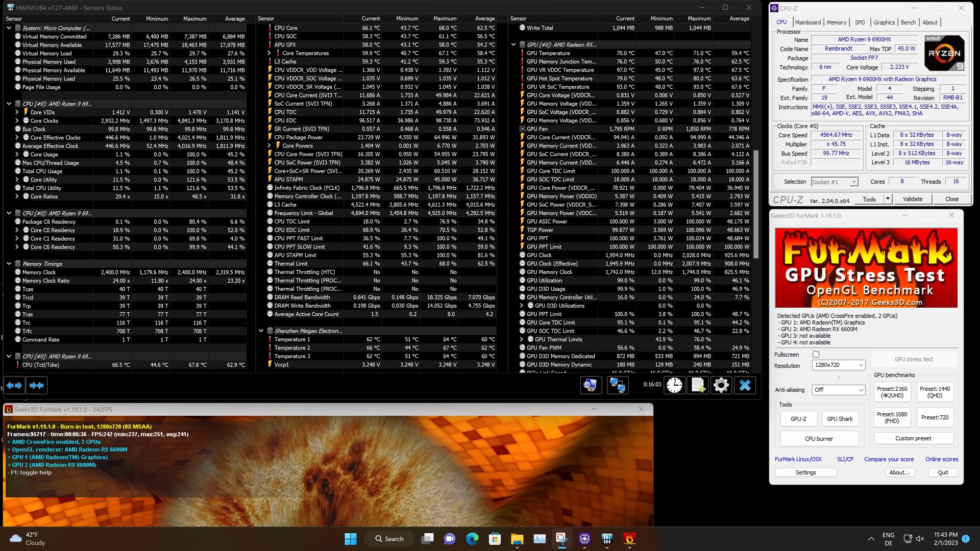The height and width of the screenshot is (551, 980).
Task: Click the Compare your score link
Action: (x=889, y=459)
